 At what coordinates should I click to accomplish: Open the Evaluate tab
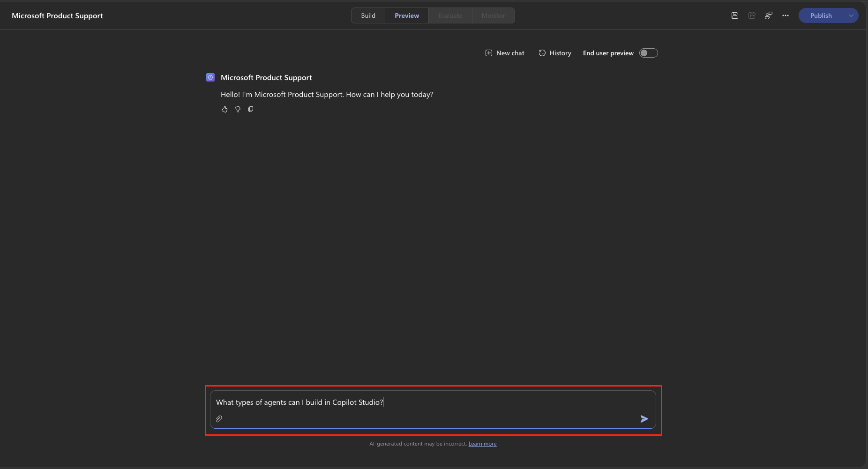pyautogui.click(x=450, y=15)
